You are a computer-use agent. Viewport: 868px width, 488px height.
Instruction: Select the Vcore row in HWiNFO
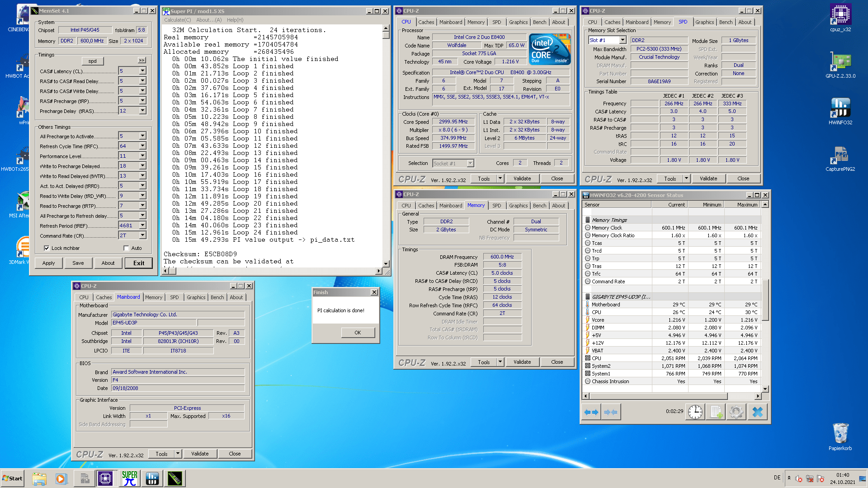(671, 320)
